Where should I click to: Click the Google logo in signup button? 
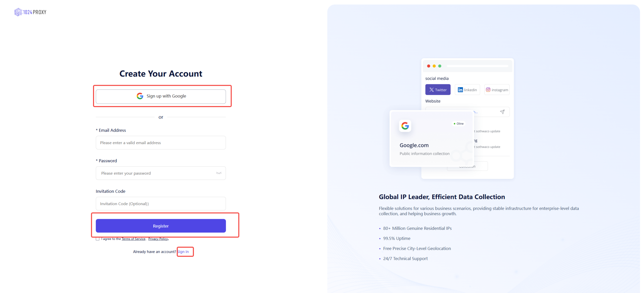point(140,96)
